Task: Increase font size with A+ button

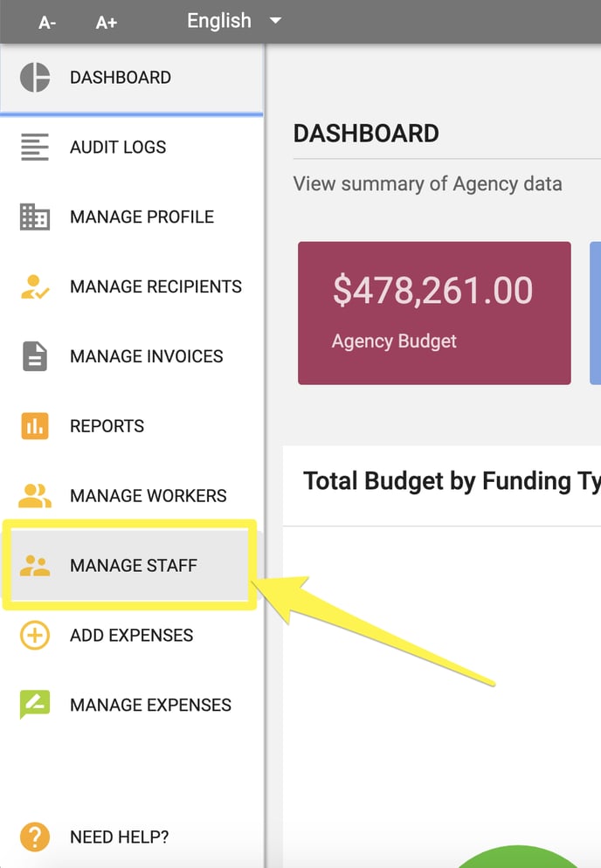Action: tap(107, 23)
